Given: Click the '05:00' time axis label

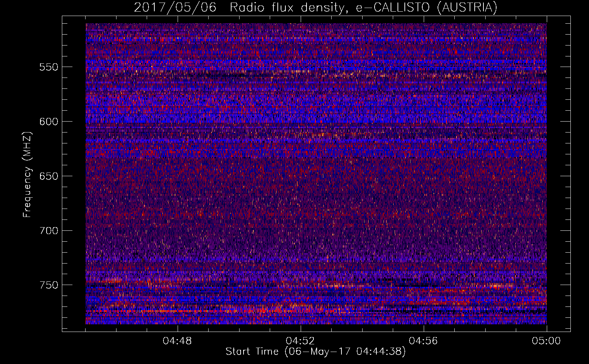Looking at the screenshot, I should (546, 341).
